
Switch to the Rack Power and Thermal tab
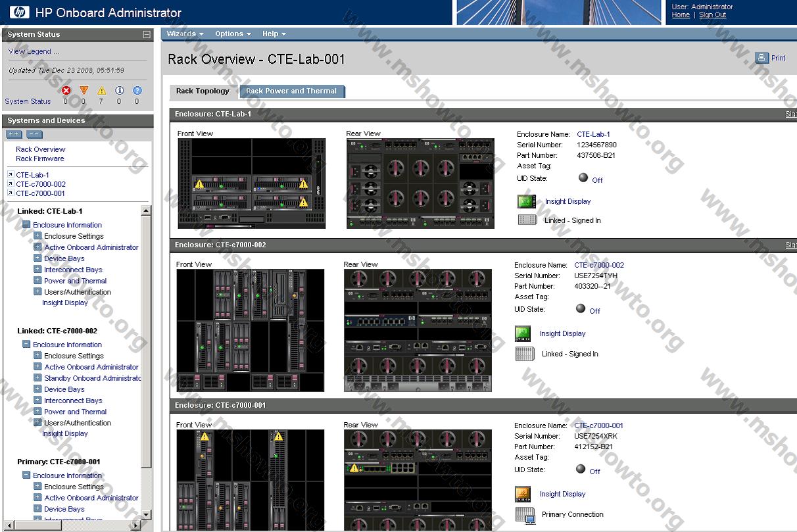pyautogui.click(x=291, y=91)
